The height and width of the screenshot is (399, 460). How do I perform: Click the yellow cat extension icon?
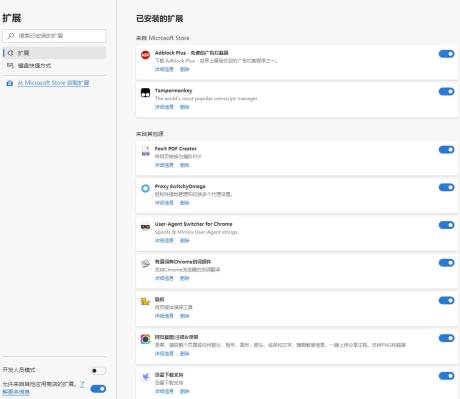pyautogui.click(x=145, y=301)
